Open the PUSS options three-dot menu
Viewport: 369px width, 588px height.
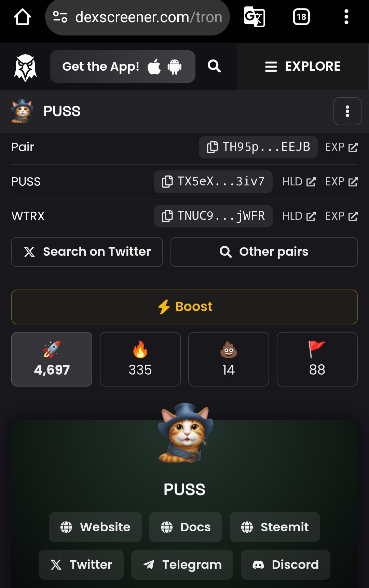tap(347, 111)
